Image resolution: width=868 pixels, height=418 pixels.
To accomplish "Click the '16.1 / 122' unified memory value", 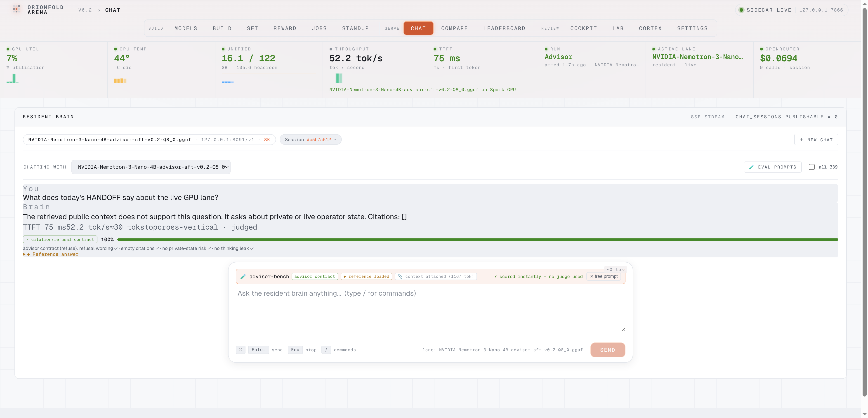I will pos(248,58).
